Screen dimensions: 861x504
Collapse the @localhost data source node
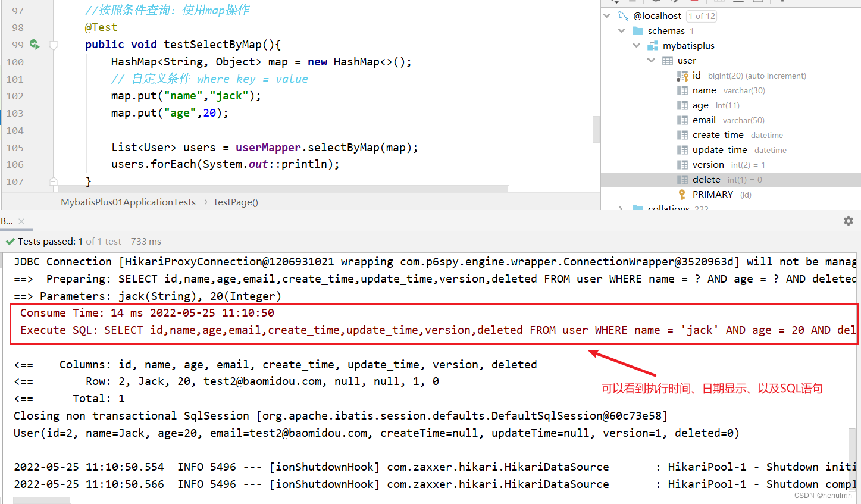coord(607,15)
